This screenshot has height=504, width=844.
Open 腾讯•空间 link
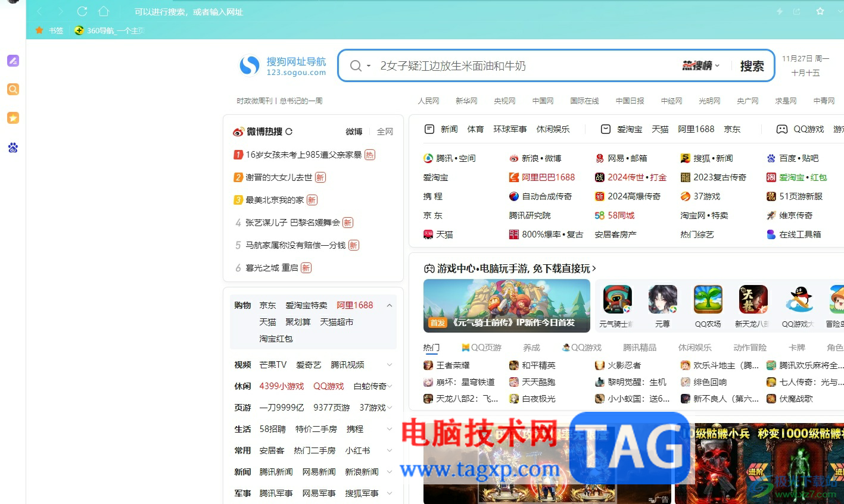click(x=450, y=158)
